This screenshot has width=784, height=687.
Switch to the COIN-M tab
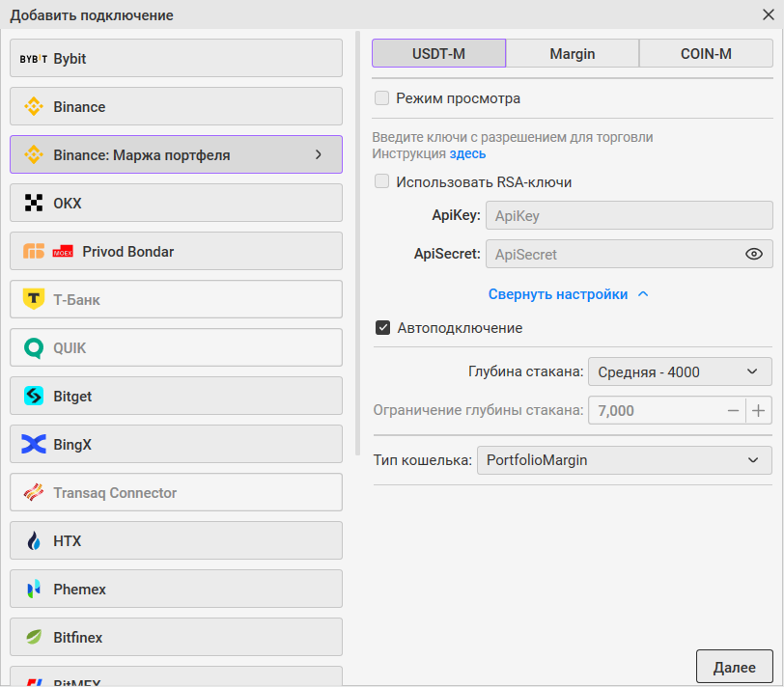[x=706, y=53]
